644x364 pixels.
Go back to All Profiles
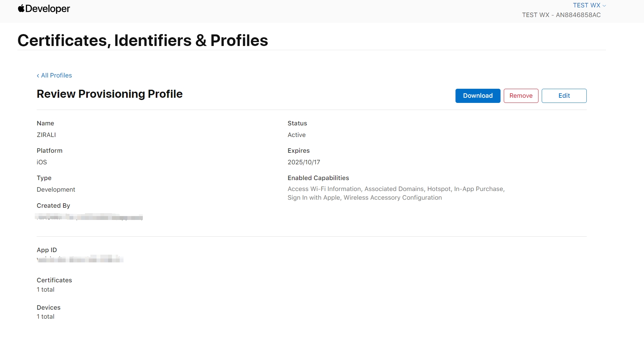[x=54, y=75]
